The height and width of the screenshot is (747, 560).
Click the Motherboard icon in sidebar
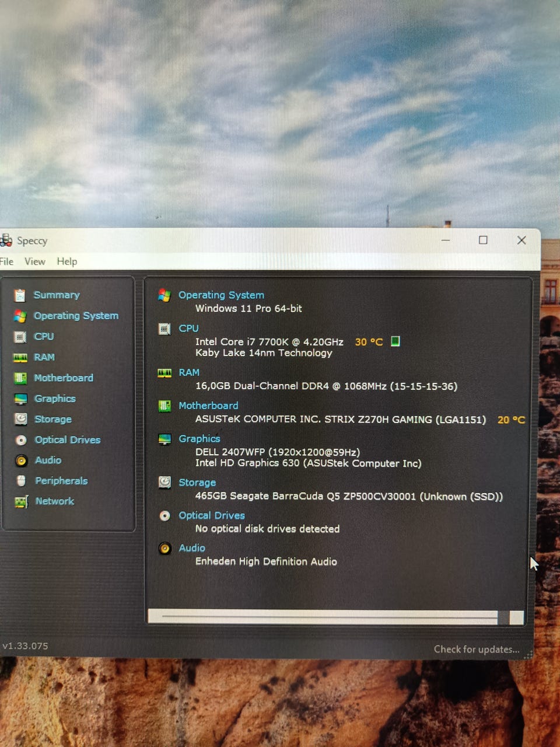click(20, 378)
